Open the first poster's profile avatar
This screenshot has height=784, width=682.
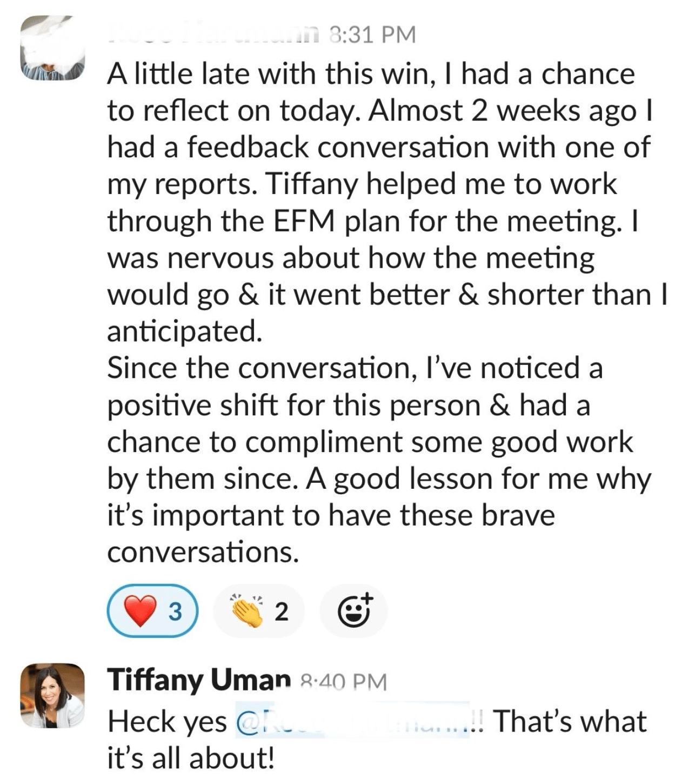tap(52, 48)
